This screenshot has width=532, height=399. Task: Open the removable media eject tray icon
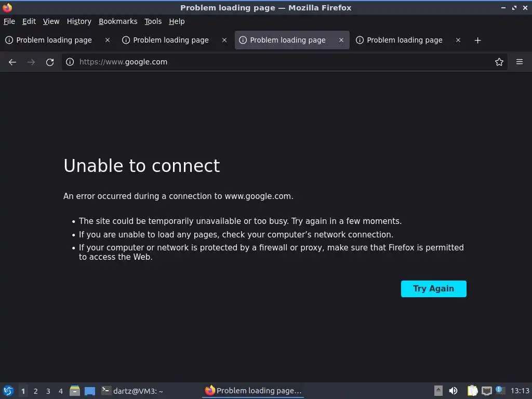[438, 391]
